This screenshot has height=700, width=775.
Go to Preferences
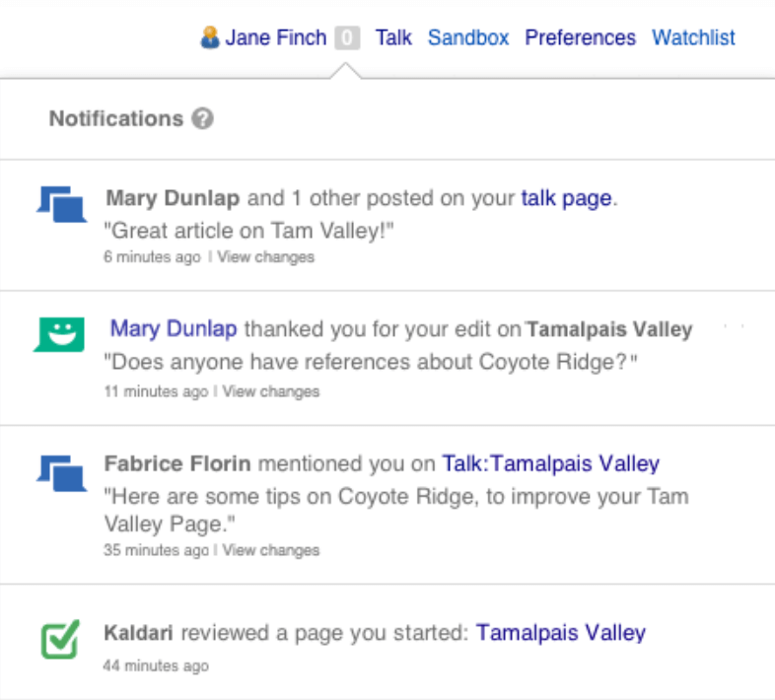click(580, 38)
